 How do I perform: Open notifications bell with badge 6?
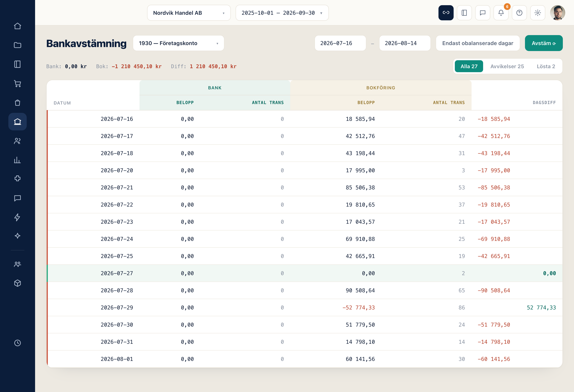[501, 13]
